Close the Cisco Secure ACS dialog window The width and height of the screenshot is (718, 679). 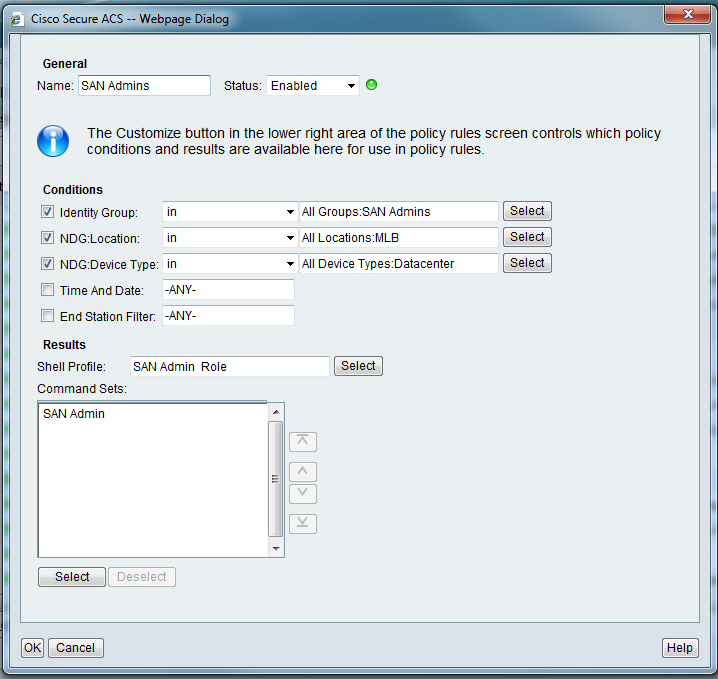point(688,14)
